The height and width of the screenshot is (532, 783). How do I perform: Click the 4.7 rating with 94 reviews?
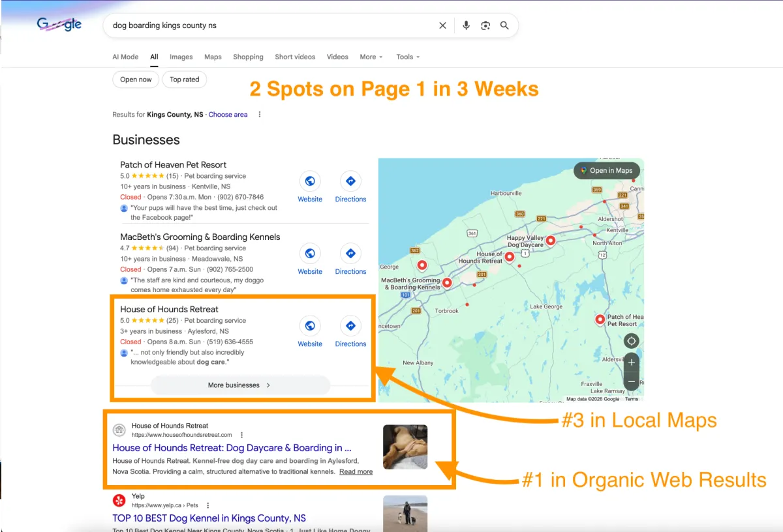(x=149, y=248)
